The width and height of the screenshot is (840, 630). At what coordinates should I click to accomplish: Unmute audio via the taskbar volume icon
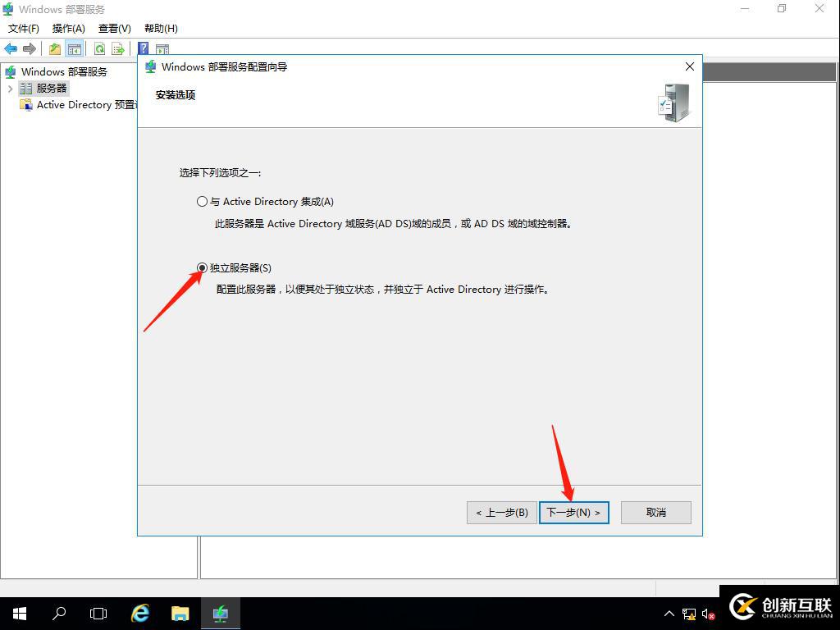[706, 614]
